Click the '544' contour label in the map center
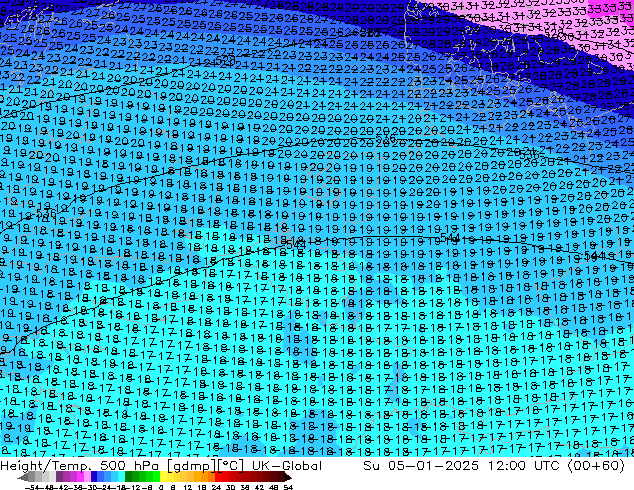 296,244
